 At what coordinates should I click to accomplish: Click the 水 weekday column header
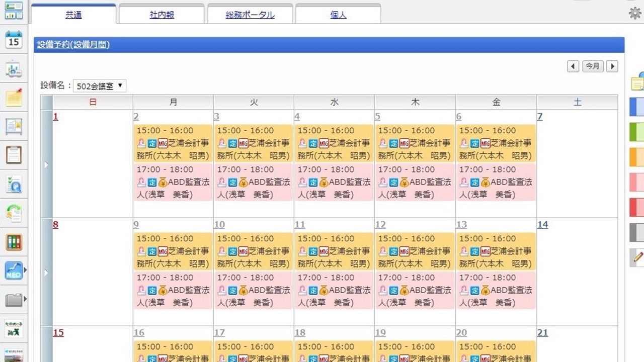pos(334,102)
